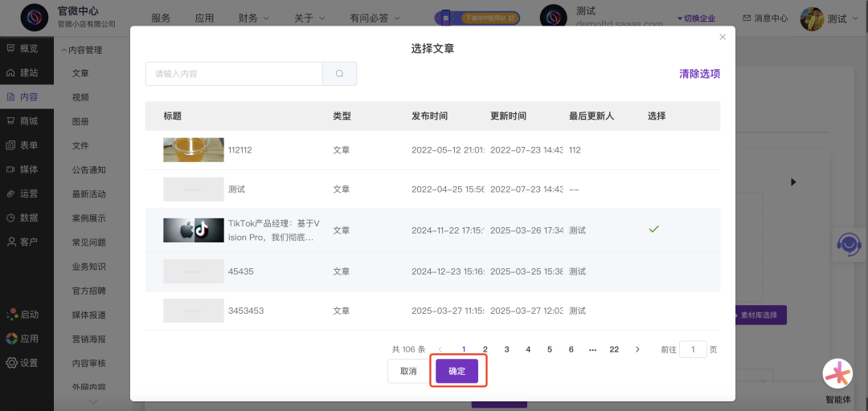Image resolution: width=868 pixels, height=411 pixels.
Task: Close the 选择文章 dialog with X
Action: click(x=722, y=37)
